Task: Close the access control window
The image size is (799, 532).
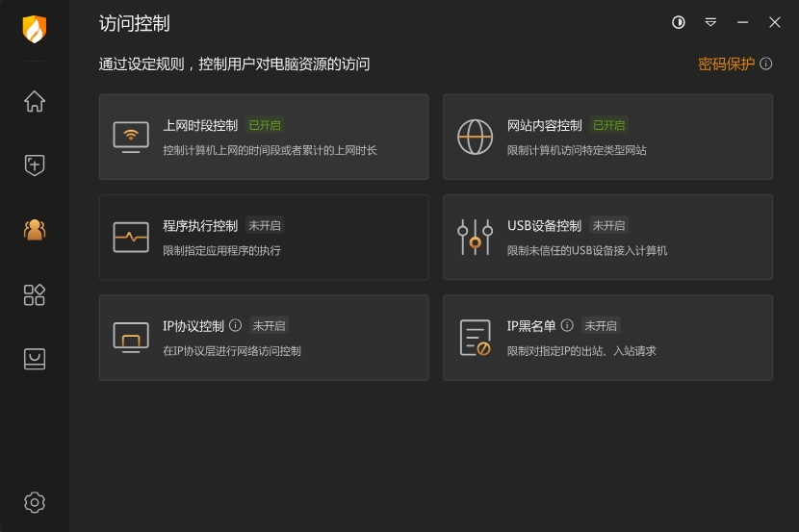Action: (775, 22)
